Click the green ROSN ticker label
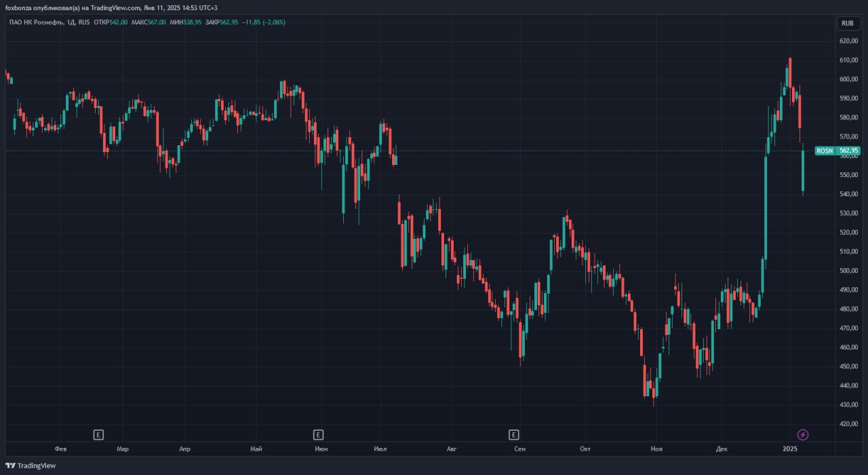The height and width of the screenshot is (475, 868). pos(825,151)
